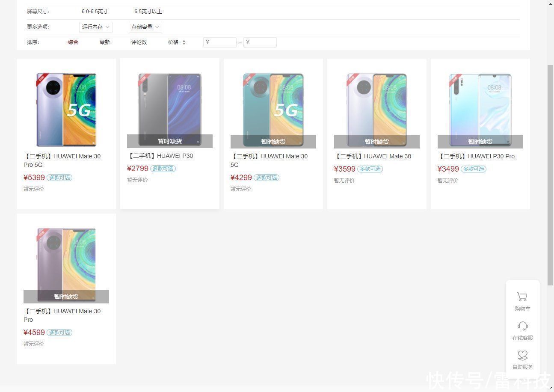This screenshot has width=554, height=392.
Task: Open self-service (自助服务) with the hand-heart icon
Action: point(522,355)
